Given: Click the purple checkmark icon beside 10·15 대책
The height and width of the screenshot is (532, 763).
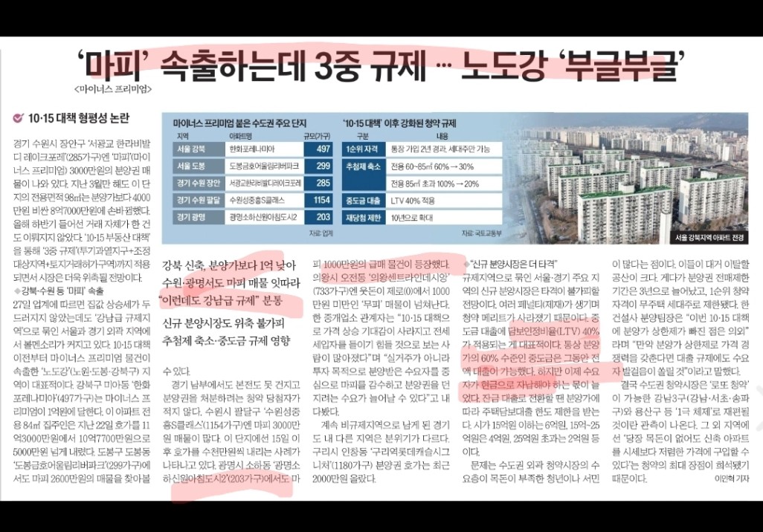Looking at the screenshot, I should [x=18, y=117].
